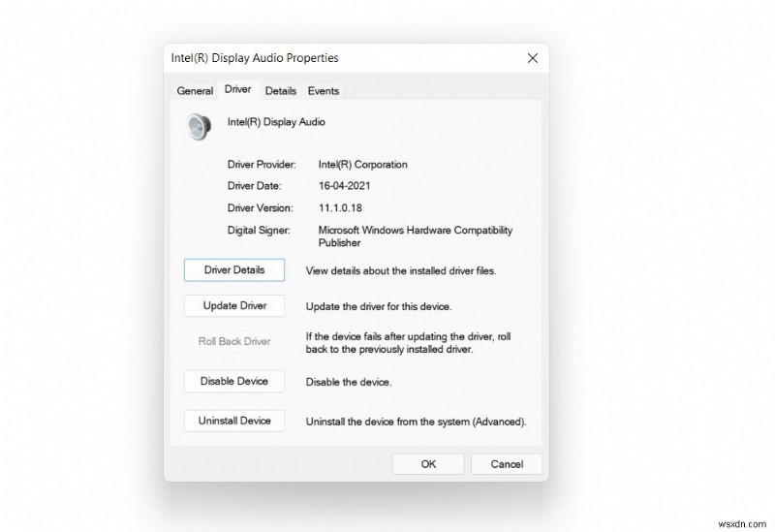The image size is (775, 532).
Task: Open Driver Details
Action: [x=234, y=270]
